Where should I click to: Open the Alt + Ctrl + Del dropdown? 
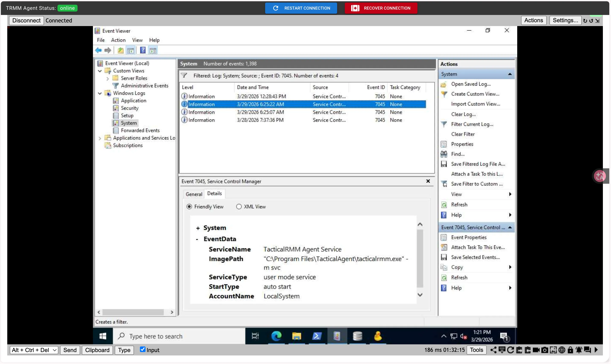pos(34,350)
